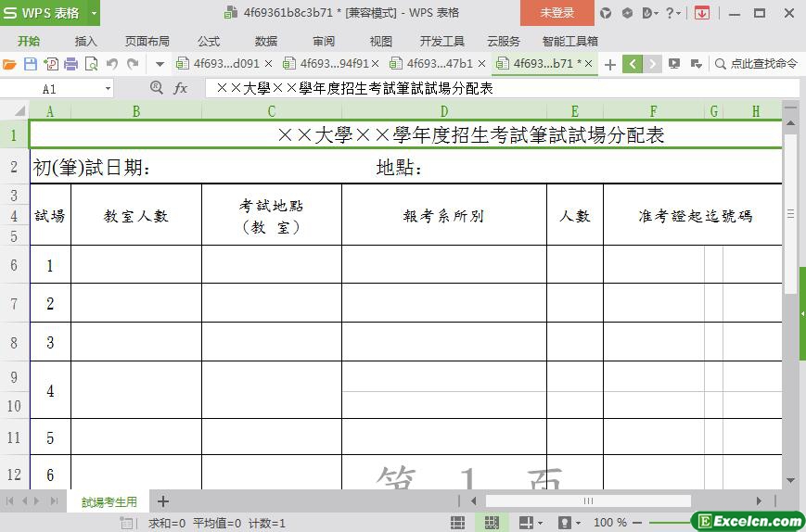Click the red download update icon
The height and width of the screenshot is (532, 806).
[x=701, y=13]
